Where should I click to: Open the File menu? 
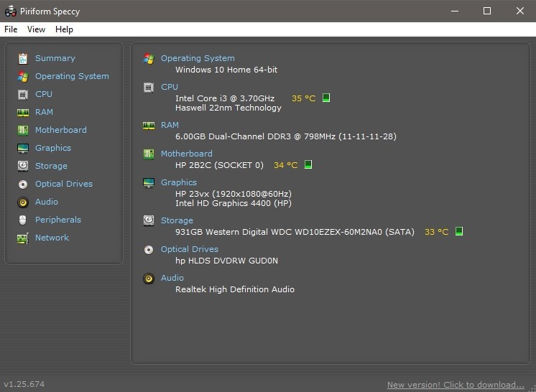(x=11, y=29)
